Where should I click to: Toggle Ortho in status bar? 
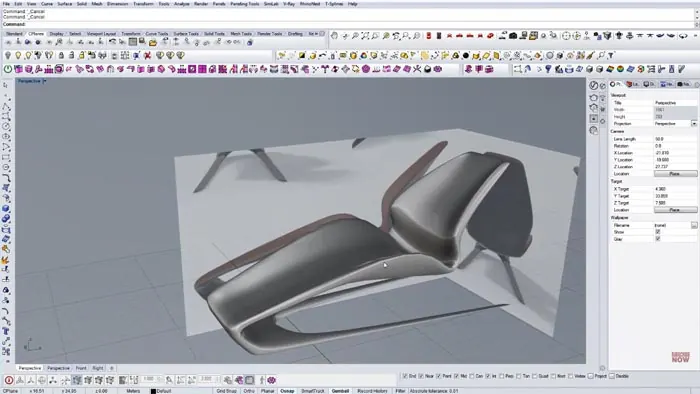point(249,391)
